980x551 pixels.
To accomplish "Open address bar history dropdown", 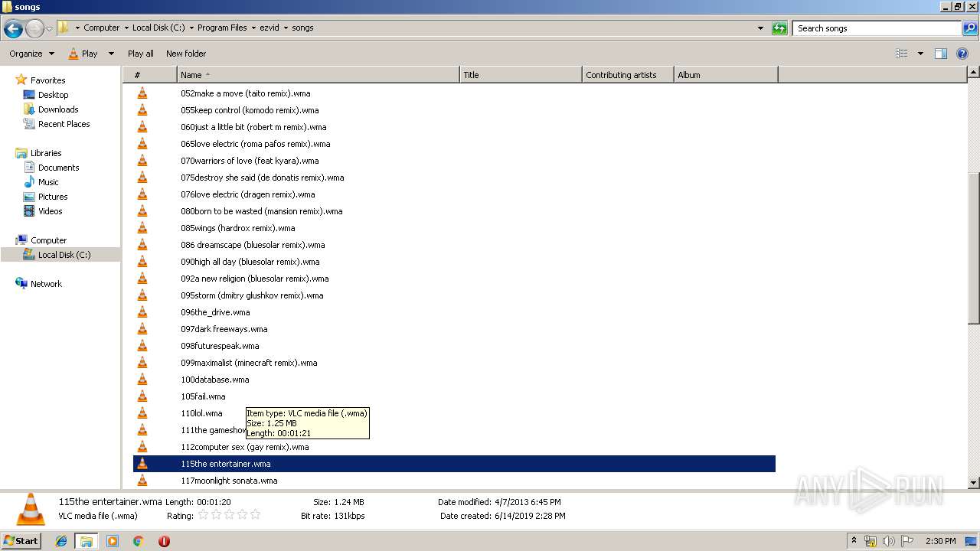I will tap(760, 28).
